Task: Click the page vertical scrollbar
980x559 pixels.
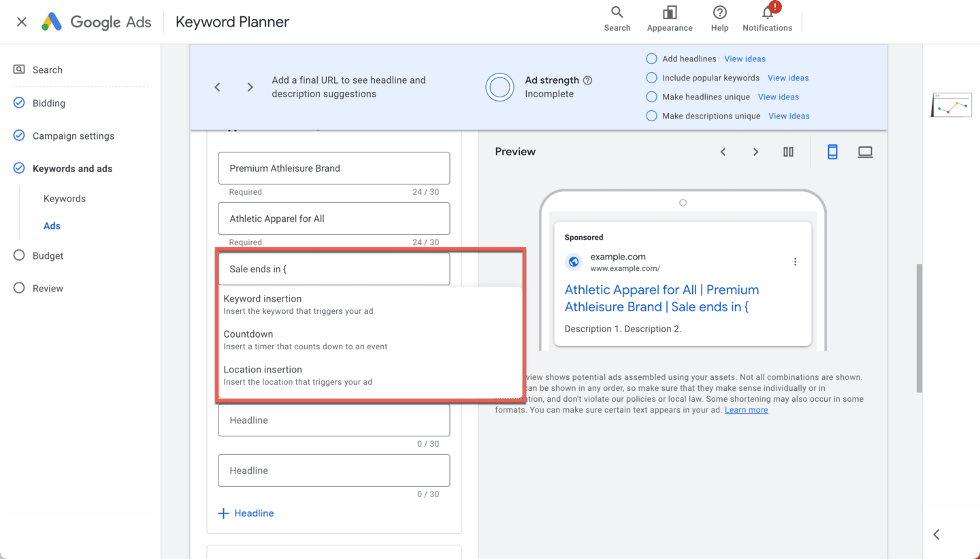Action: (x=919, y=328)
